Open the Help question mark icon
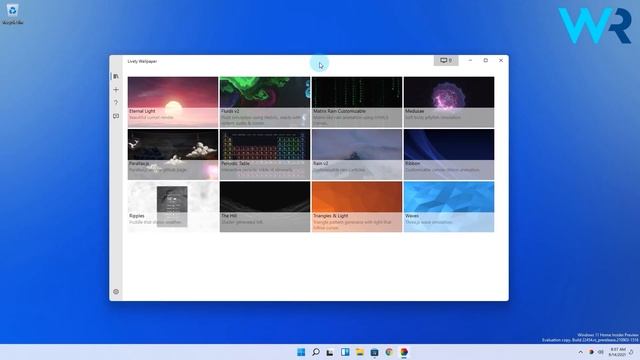This screenshot has width=640, height=360. coord(116,103)
